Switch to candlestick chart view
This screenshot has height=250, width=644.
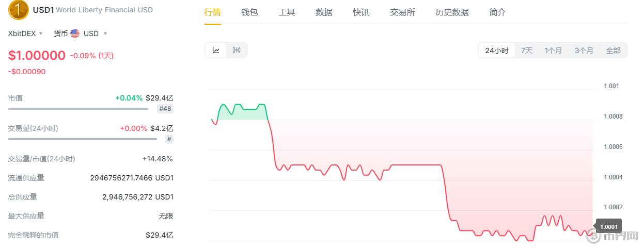pyautogui.click(x=237, y=50)
